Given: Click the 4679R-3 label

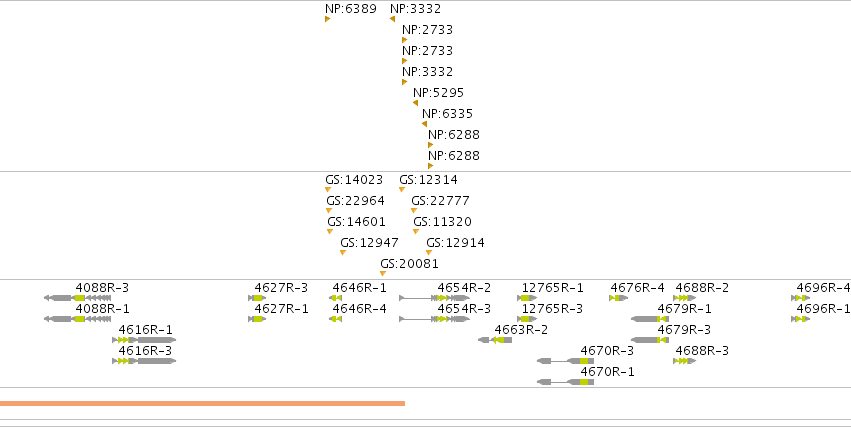Looking at the screenshot, I should [x=684, y=330].
